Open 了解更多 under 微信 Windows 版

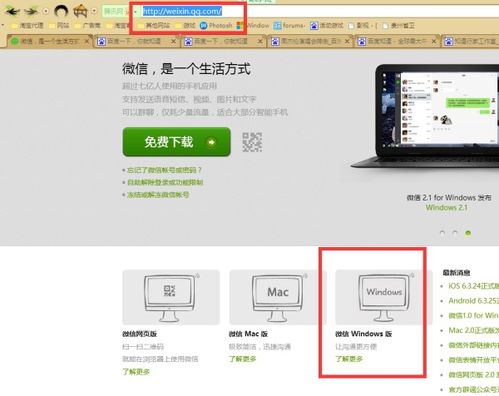click(x=349, y=359)
